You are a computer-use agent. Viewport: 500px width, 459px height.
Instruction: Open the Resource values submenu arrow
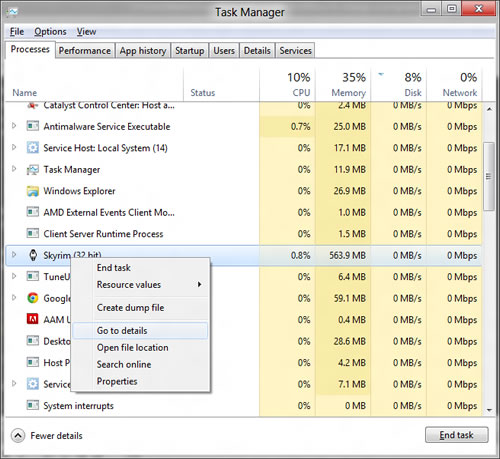(199, 284)
